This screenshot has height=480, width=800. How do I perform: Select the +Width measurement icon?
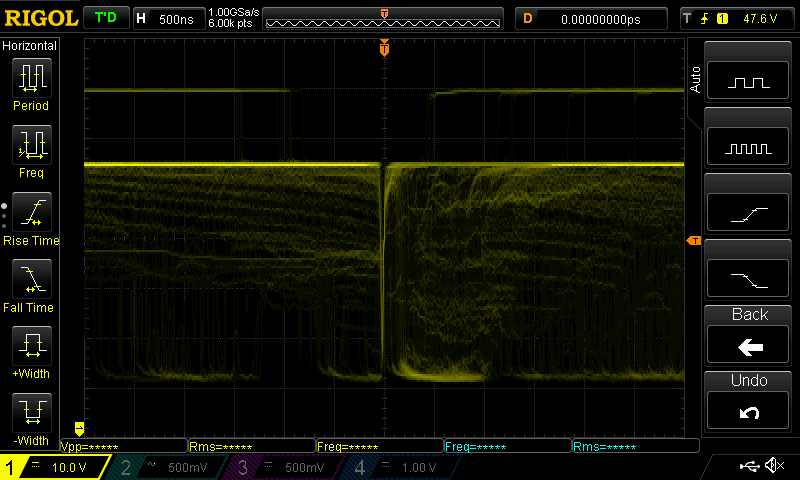(31, 353)
